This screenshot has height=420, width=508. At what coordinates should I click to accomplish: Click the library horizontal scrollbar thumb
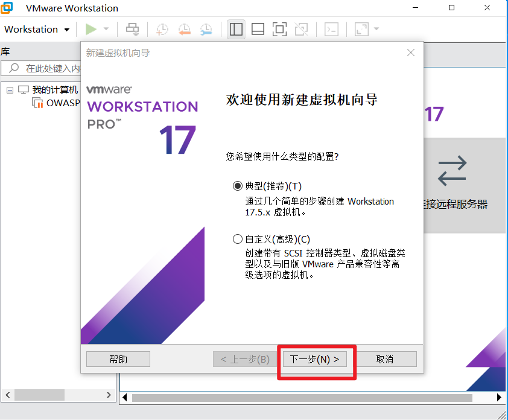coord(39,395)
